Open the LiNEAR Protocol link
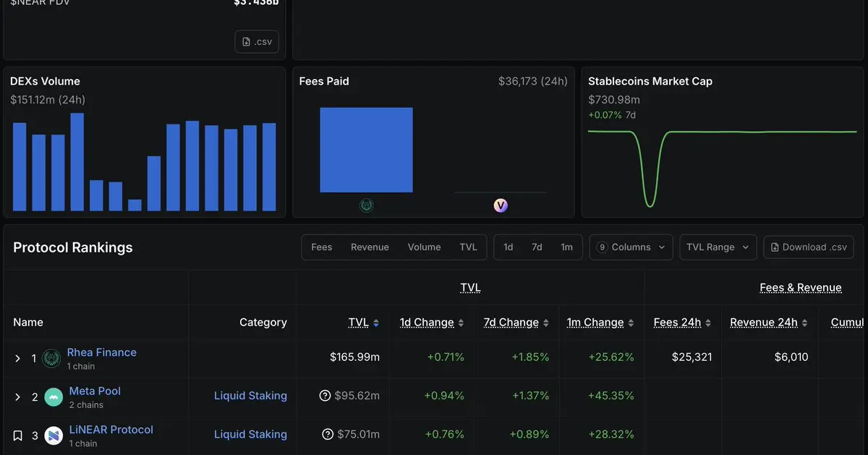868x455 pixels. (x=111, y=430)
